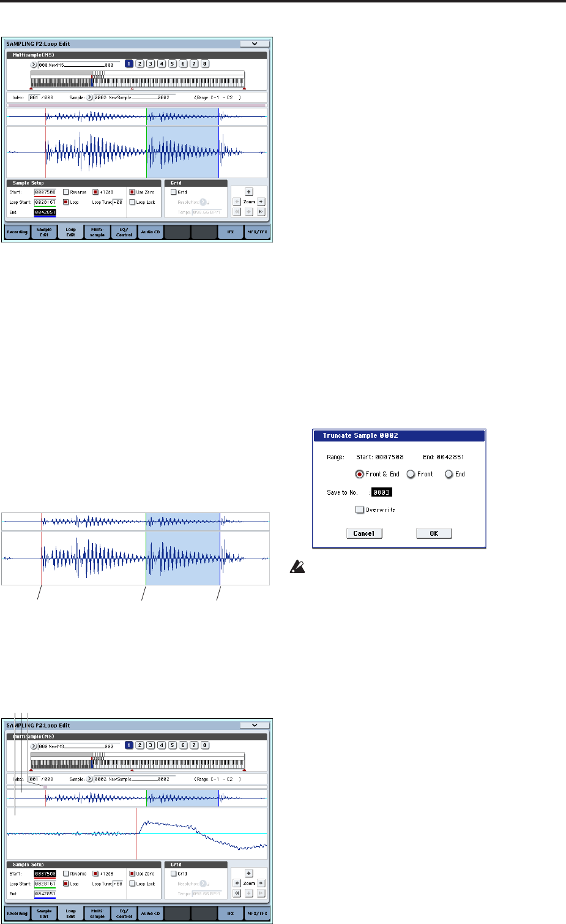Select the Front & End radio button

[360, 475]
